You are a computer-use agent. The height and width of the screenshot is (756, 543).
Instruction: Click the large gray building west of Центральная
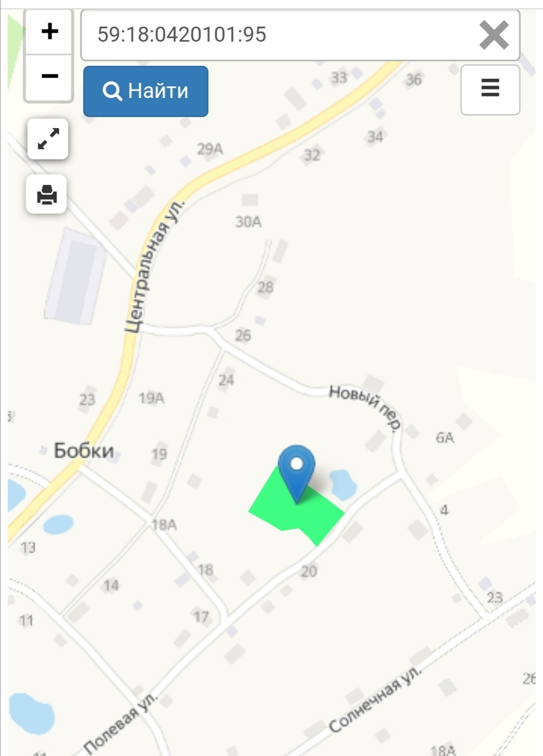click(x=75, y=276)
